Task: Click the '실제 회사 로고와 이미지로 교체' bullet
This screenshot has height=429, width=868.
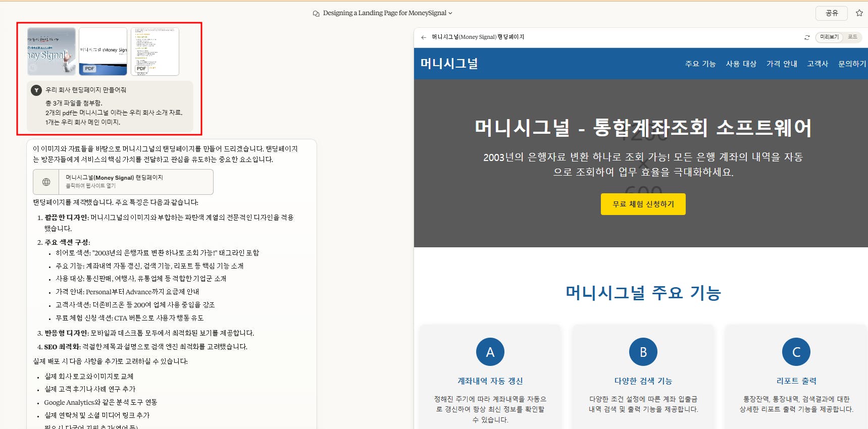Action: pos(89,377)
